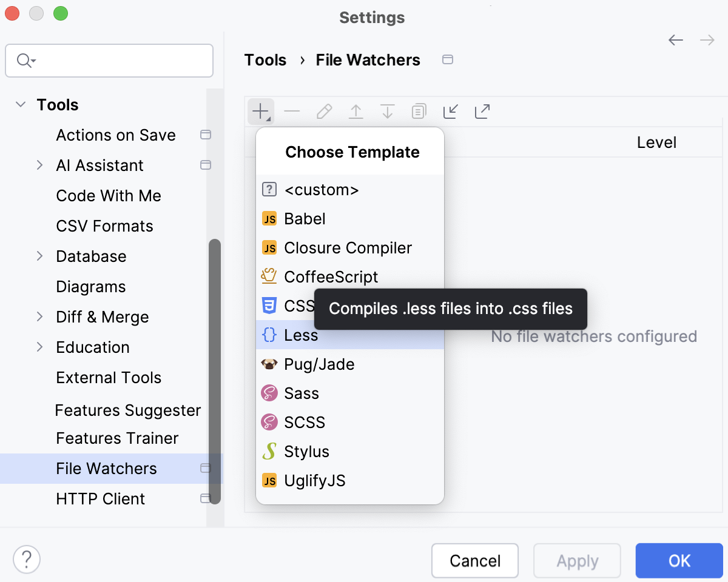Screen dimensions: 728x582
Task: Choose the Less template from the list
Action: pyautogui.click(x=301, y=335)
